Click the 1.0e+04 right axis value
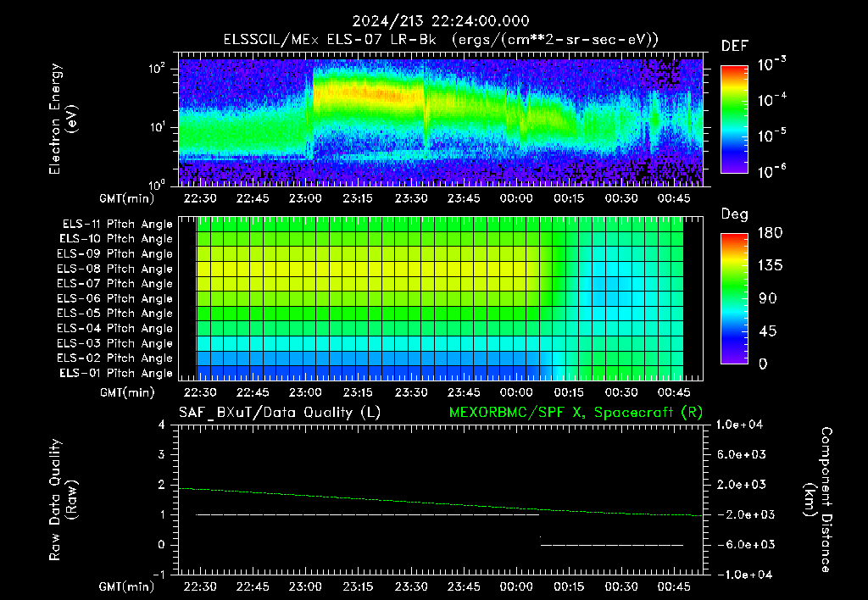The width and height of the screenshot is (868, 600). click(x=739, y=425)
